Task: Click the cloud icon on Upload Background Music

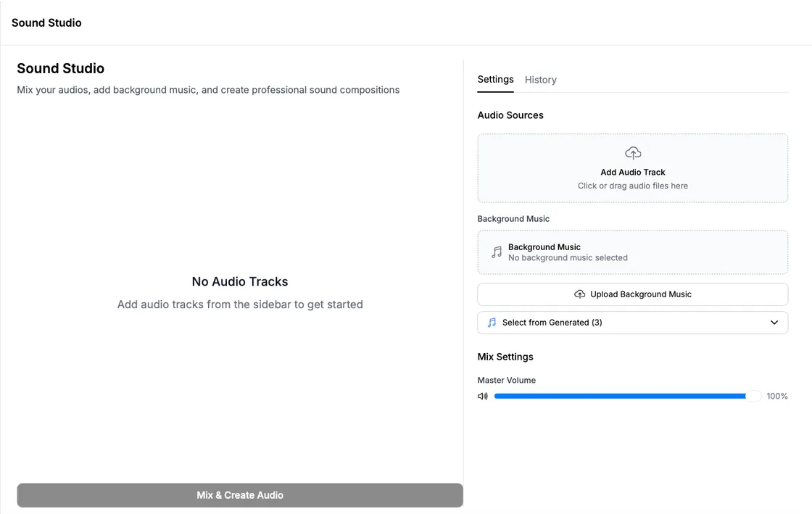Action: (x=579, y=294)
